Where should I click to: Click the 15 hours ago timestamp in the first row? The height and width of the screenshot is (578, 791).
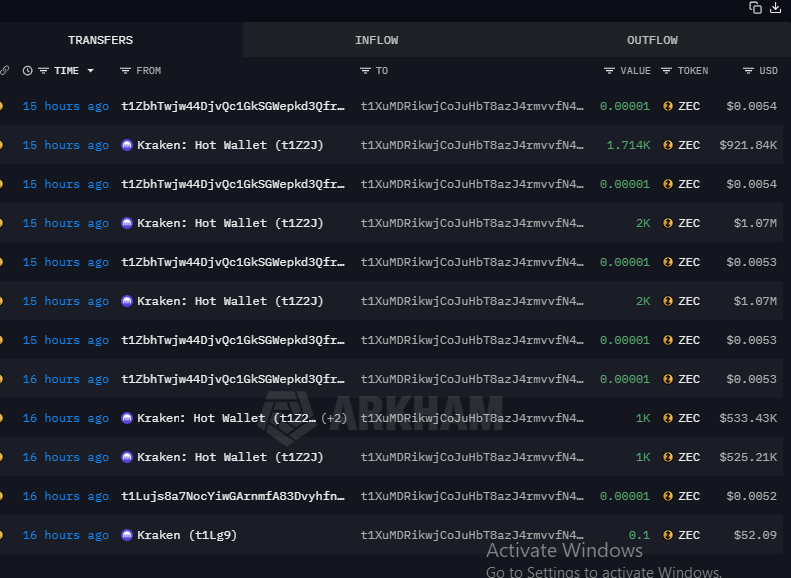tap(65, 106)
